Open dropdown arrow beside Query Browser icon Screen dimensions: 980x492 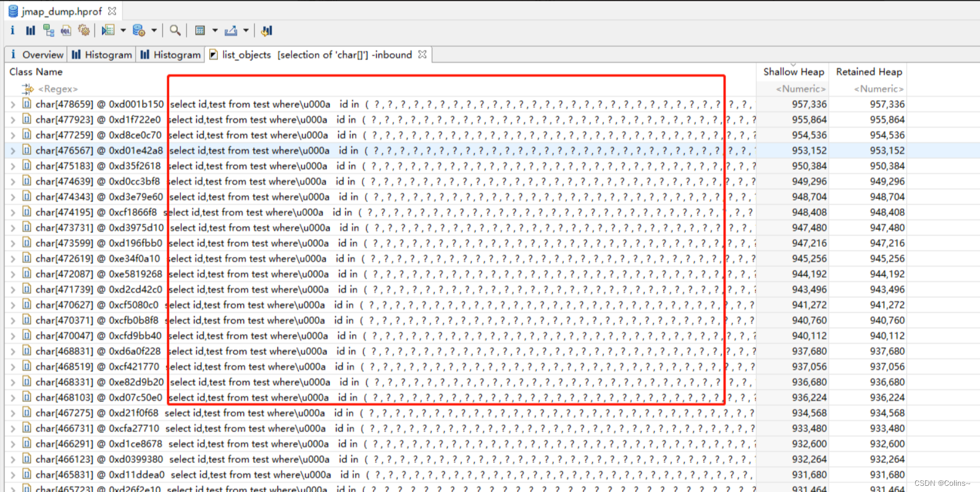(x=154, y=30)
